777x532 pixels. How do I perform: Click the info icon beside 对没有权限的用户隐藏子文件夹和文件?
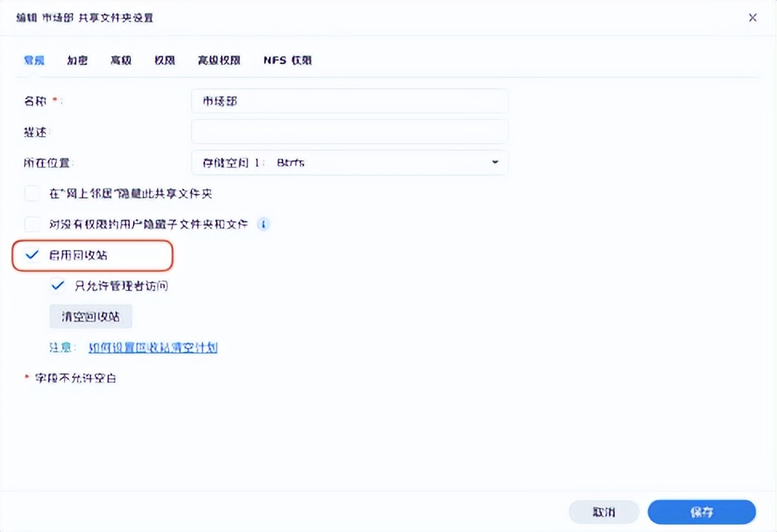tap(264, 224)
